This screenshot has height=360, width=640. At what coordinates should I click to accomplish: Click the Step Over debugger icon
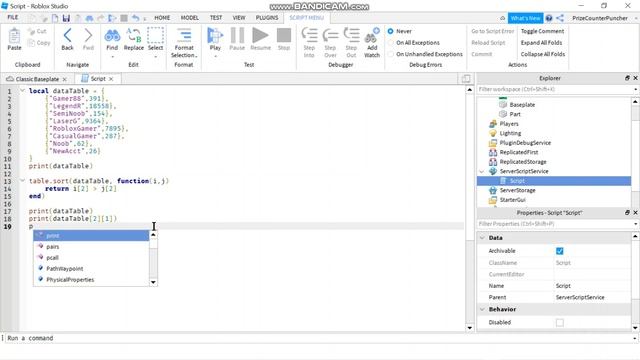pos(330,35)
